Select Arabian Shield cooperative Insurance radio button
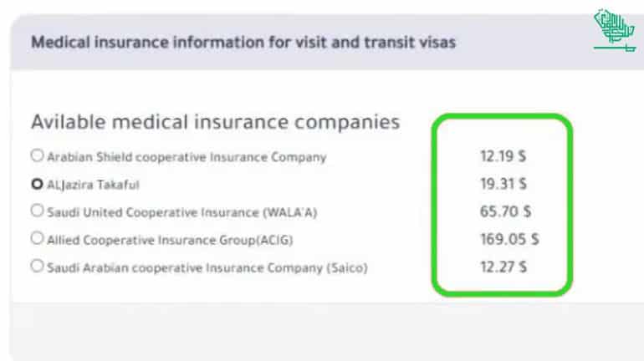644x361 pixels. coord(36,155)
